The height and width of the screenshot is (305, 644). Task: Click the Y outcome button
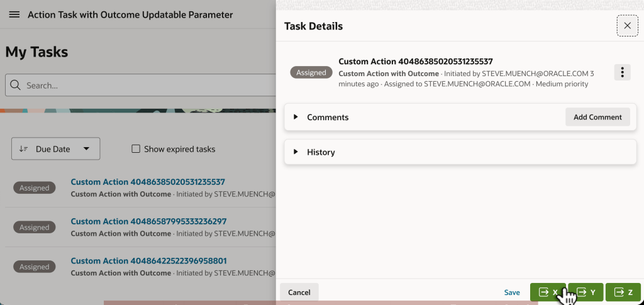[586, 292]
